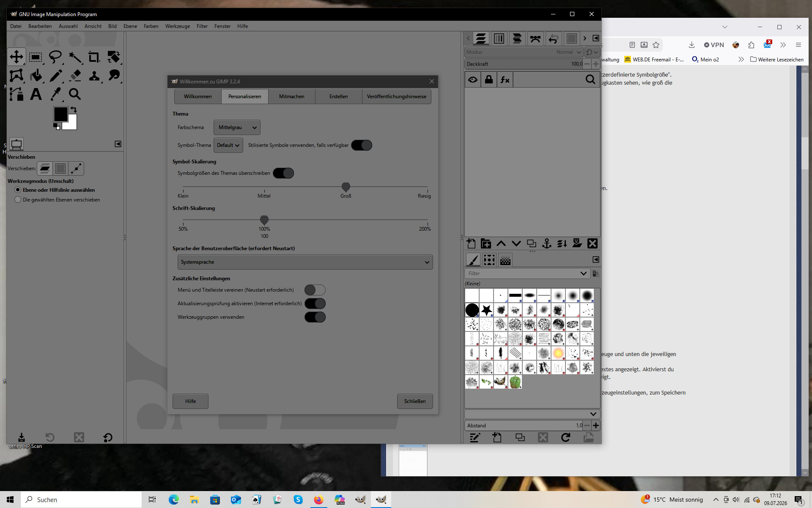Screen dimensions: 812x508
Task: Click the Schrift-Skalierung slider handle
Action: click(x=264, y=220)
